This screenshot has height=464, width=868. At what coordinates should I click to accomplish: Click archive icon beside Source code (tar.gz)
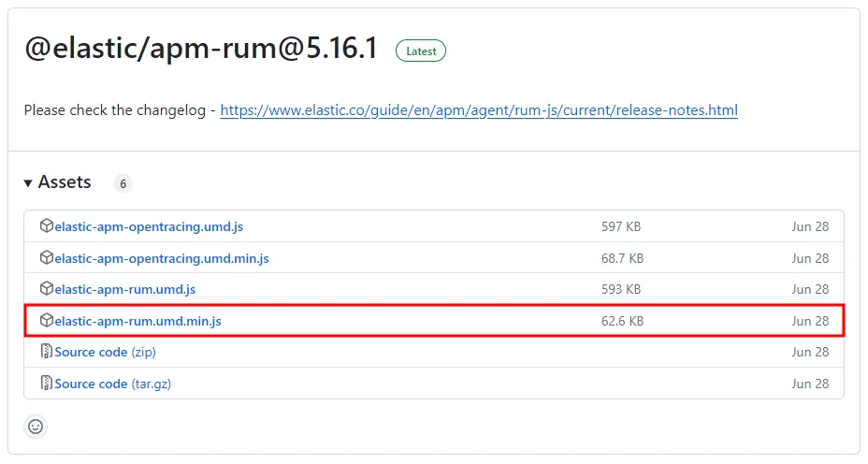(x=47, y=384)
